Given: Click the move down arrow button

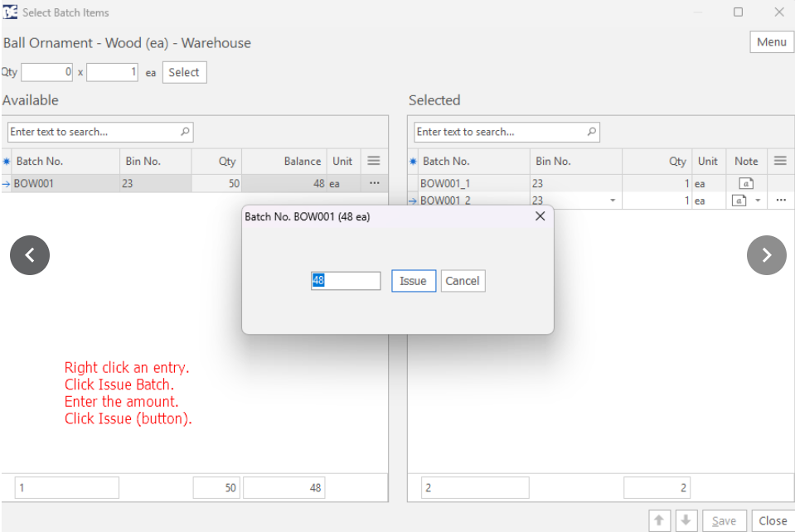Looking at the screenshot, I should coord(686,520).
